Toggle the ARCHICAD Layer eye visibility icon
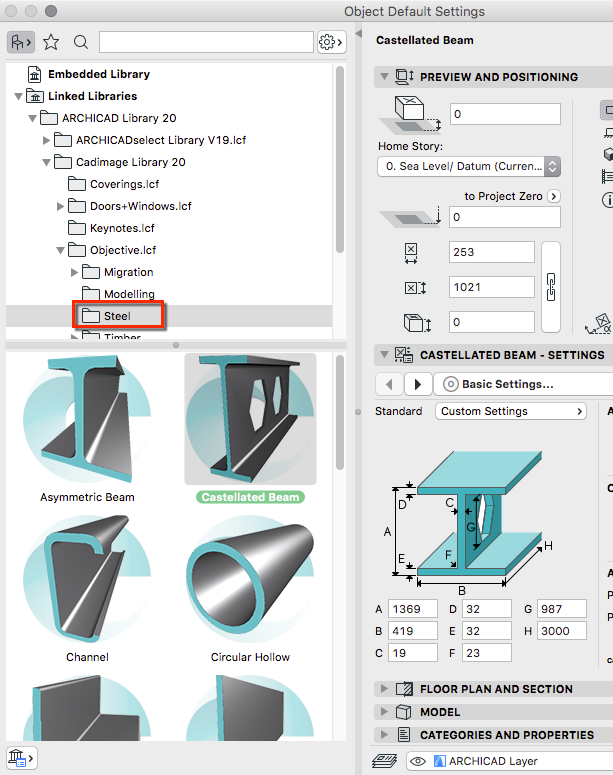Viewport: 613px width, 775px height. [x=416, y=761]
